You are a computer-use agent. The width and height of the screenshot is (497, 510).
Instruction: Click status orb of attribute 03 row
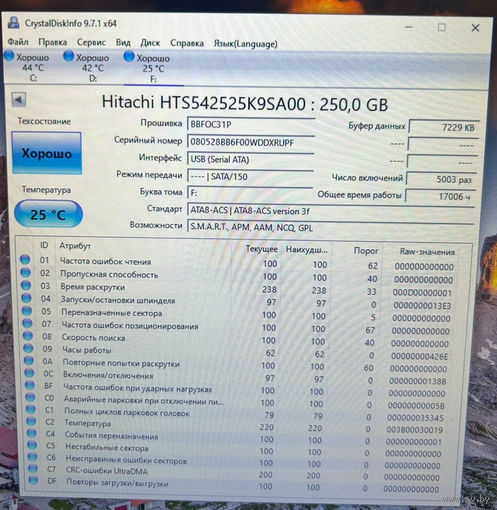(26, 285)
